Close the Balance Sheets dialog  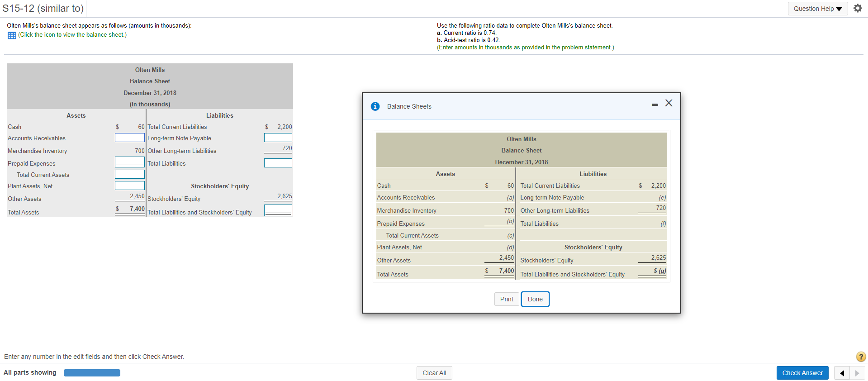(669, 103)
